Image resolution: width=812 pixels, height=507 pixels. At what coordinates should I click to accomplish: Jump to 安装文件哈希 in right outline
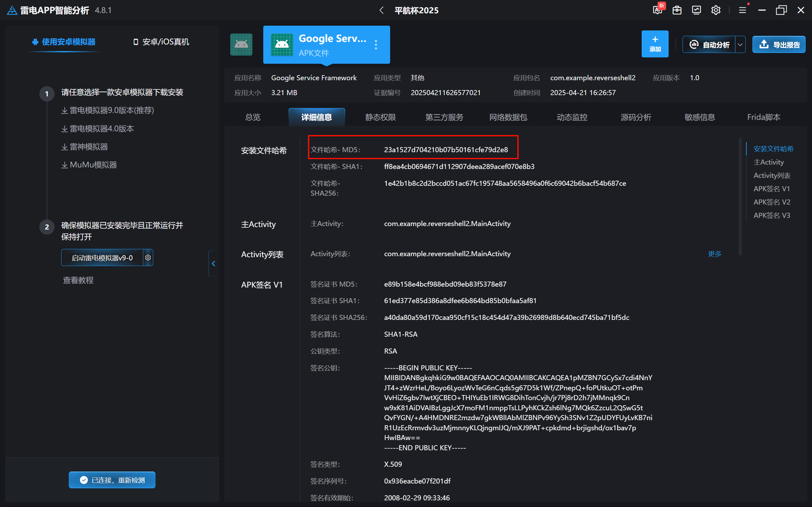pos(773,149)
